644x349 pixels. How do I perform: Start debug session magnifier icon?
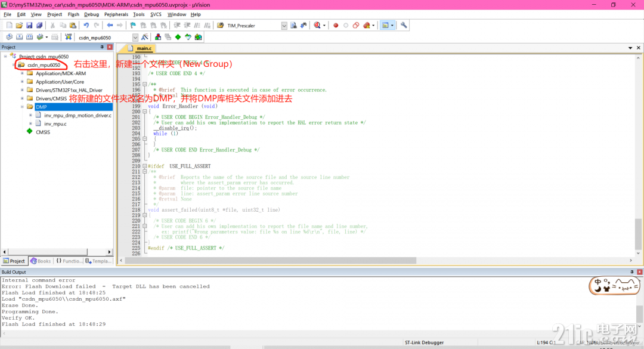[x=317, y=26]
